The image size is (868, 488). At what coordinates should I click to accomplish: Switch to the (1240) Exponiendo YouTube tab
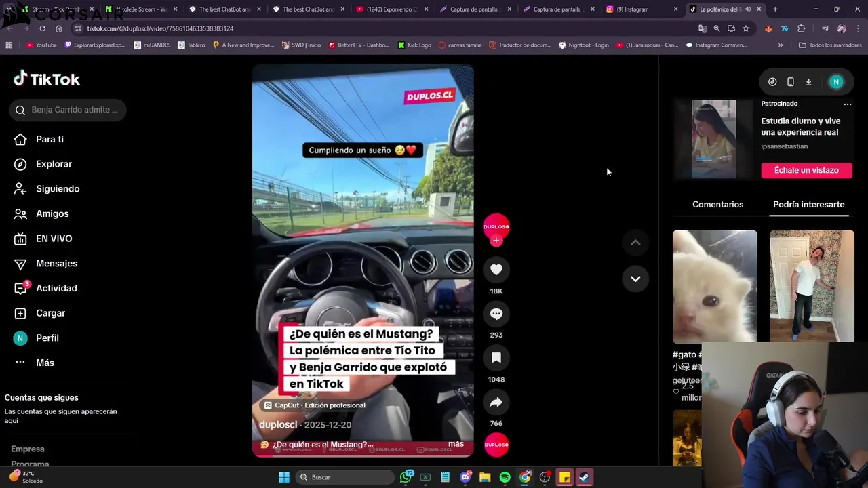point(391,9)
